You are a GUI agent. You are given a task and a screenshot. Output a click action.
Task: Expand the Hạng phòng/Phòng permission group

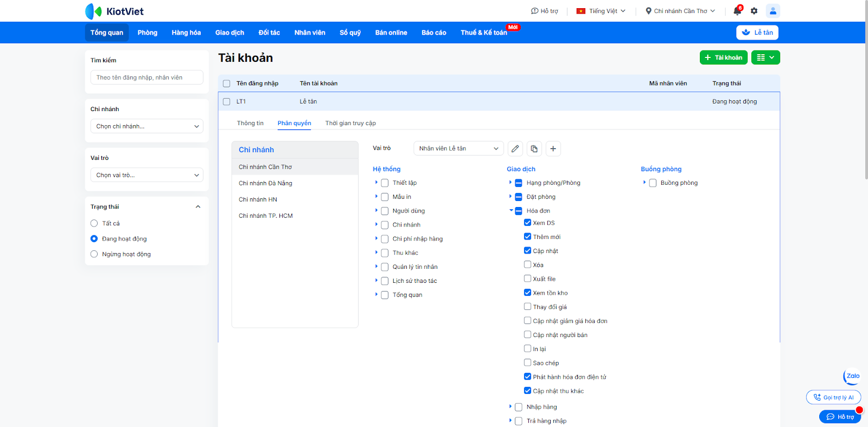click(510, 183)
